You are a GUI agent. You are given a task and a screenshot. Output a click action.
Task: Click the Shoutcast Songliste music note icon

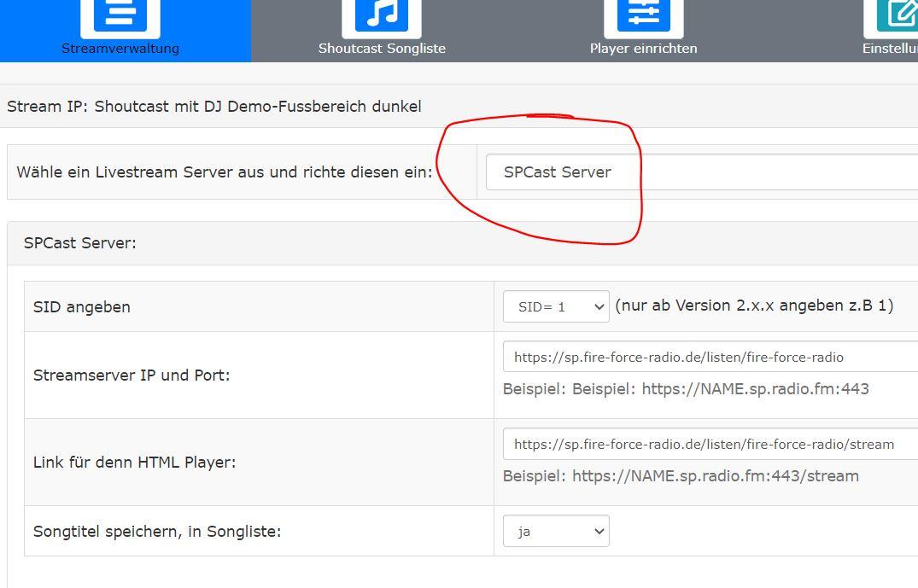pos(382,15)
